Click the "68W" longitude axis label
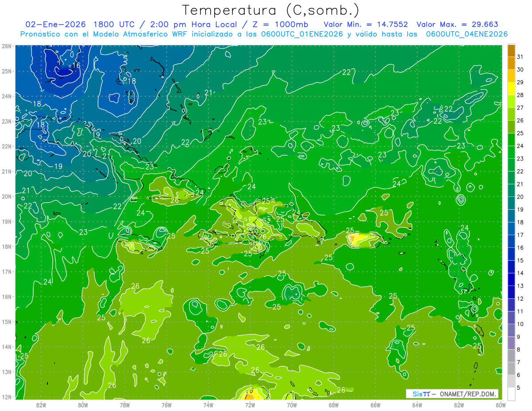532x411 pixels. (x=334, y=405)
